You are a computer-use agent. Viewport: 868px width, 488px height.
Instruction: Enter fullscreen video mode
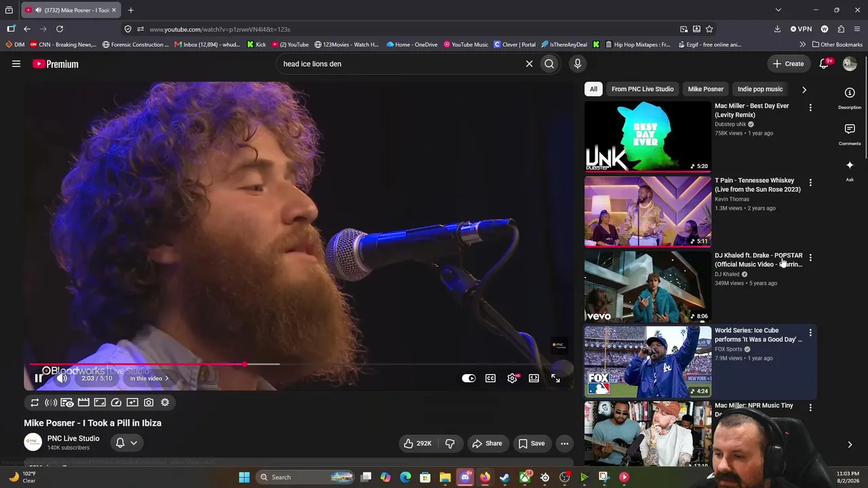[x=555, y=378]
